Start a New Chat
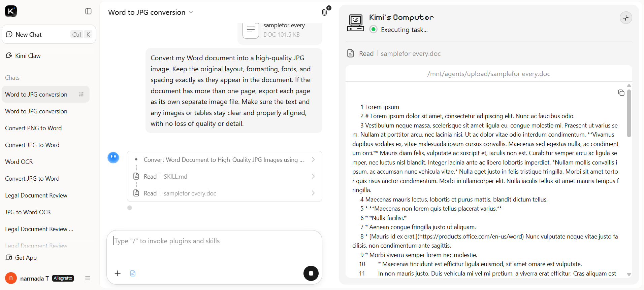 coord(49,34)
